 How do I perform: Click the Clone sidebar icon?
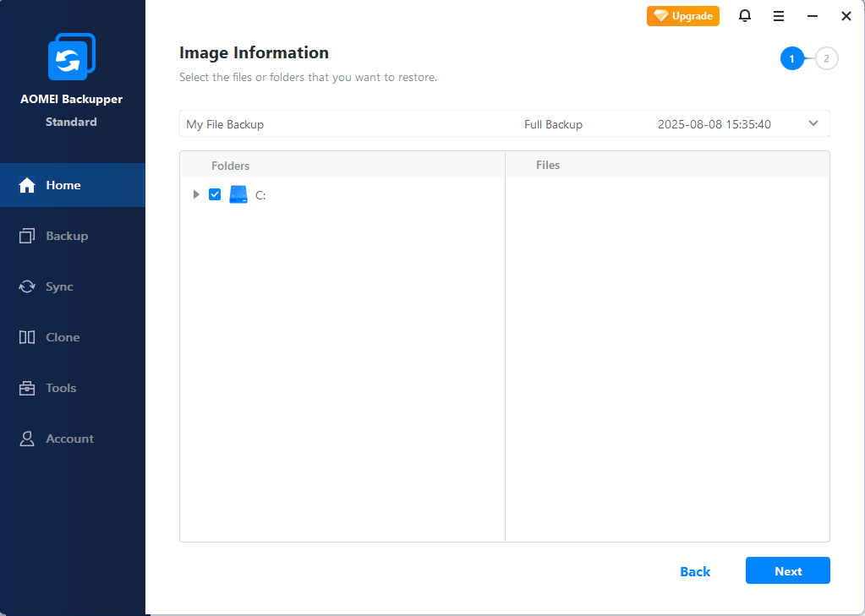click(27, 337)
